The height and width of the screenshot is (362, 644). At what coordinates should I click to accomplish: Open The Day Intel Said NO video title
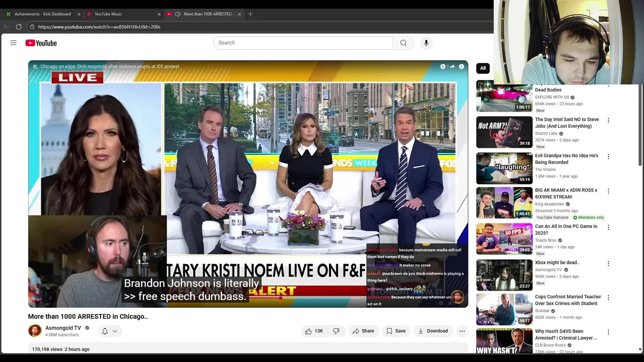point(567,123)
